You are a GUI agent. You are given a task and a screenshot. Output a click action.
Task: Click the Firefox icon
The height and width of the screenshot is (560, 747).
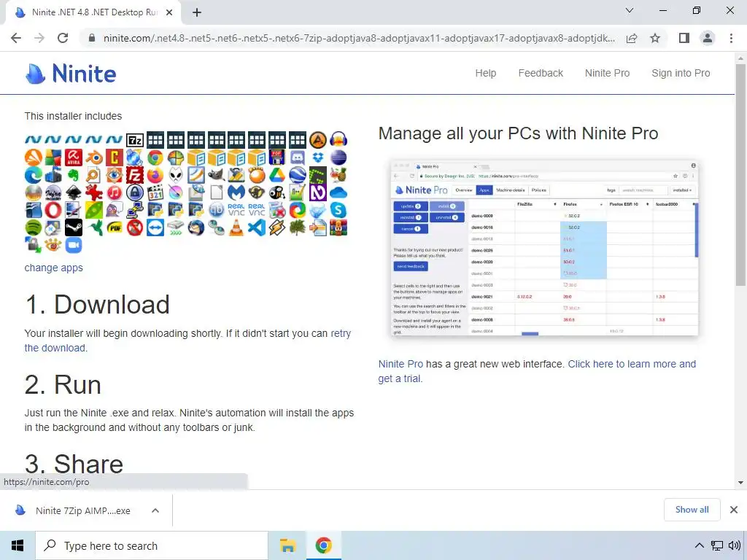(x=155, y=175)
